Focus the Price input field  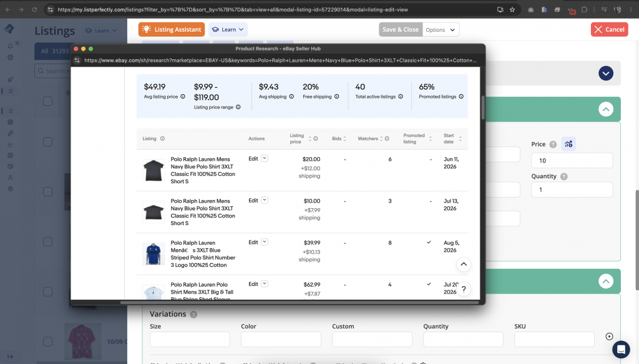572,160
